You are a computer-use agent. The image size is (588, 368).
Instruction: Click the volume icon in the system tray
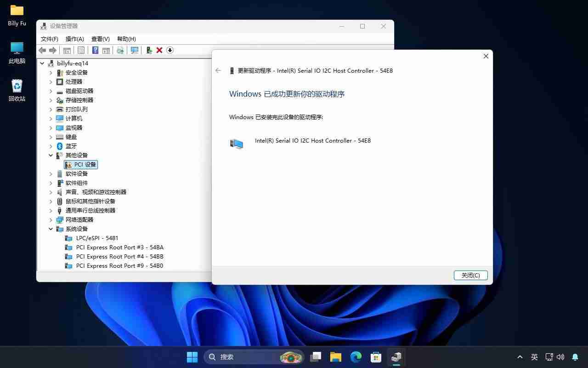[x=560, y=357]
